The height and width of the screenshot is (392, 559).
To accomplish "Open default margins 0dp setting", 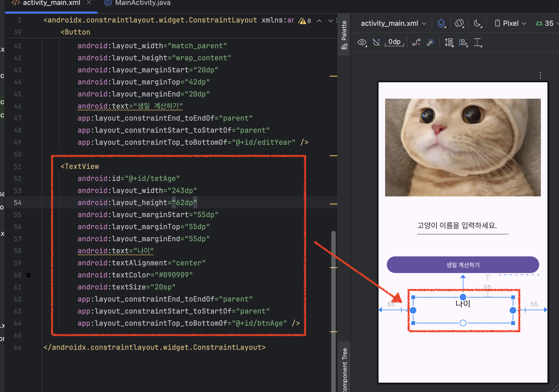I will tap(394, 42).
